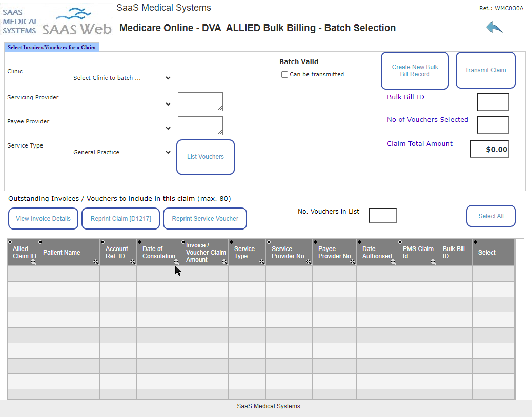Click the SaaS Medical Systems footer text
The image size is (532, 417).
[x=269, y=406]
